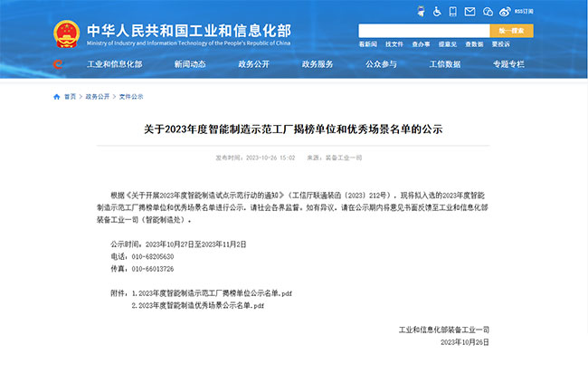Click the signature 工业和信息化部装备工业一司

click(x=444, y=330)
